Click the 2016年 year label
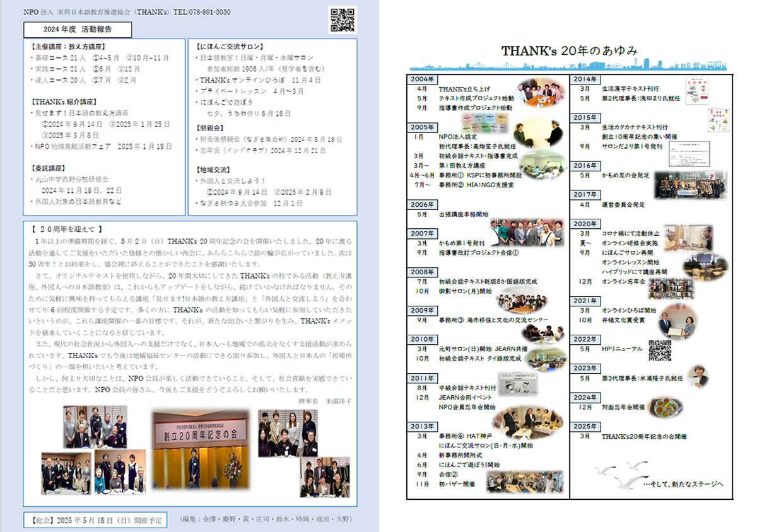757x532 pixels. pyautogui.click(x=585, y=166)
